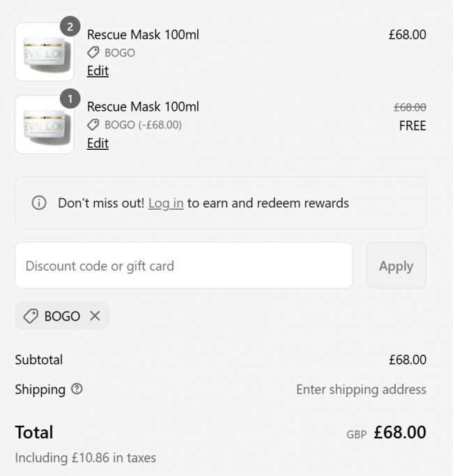Click the quantity badge showing 1

click(x=70, y=99)
